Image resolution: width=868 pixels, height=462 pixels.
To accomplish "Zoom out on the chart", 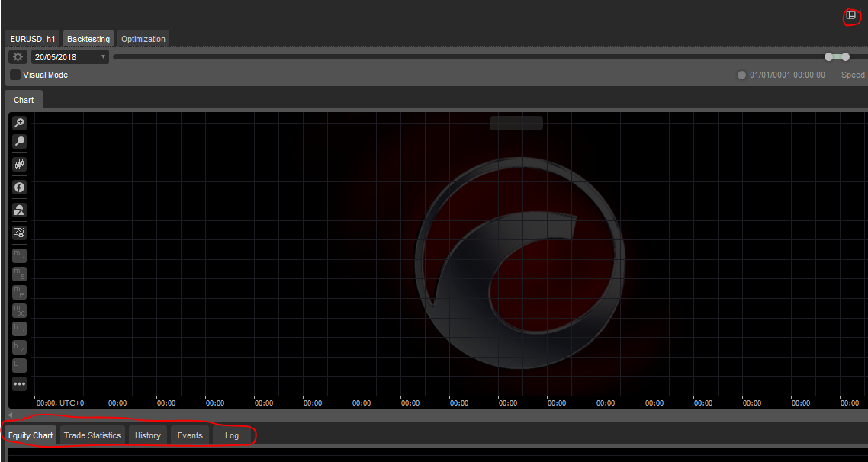I will (x=19, y=142).
